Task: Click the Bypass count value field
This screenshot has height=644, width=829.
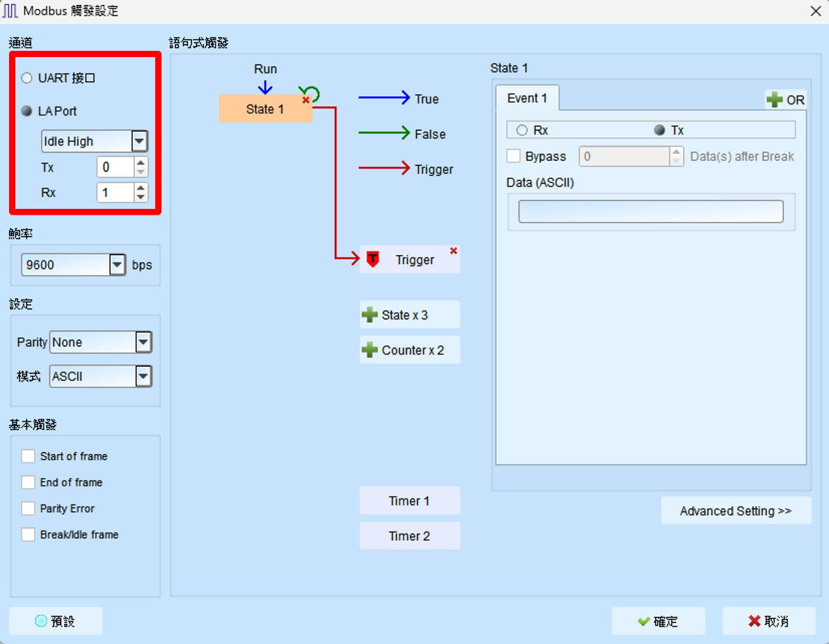Action: point(624,157)
